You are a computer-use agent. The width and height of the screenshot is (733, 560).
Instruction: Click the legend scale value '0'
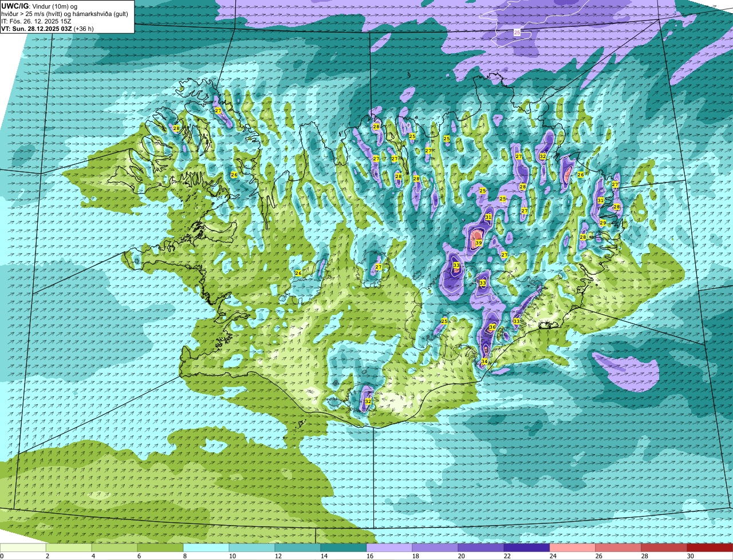point(2,556)
